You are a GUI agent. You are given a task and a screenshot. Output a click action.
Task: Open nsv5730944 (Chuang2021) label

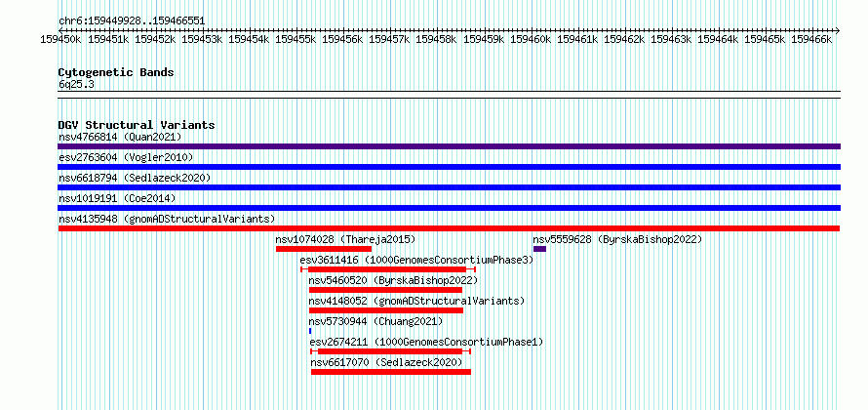point(375,321)
